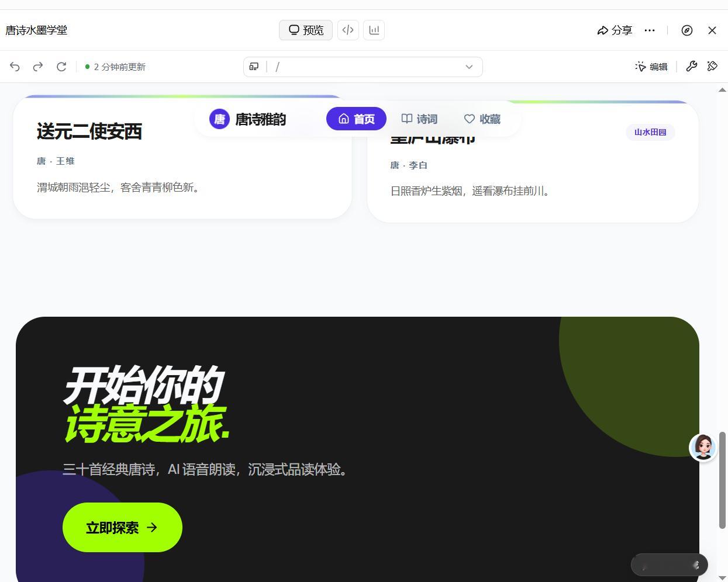Click the heading 开始你的

point(144,385)
